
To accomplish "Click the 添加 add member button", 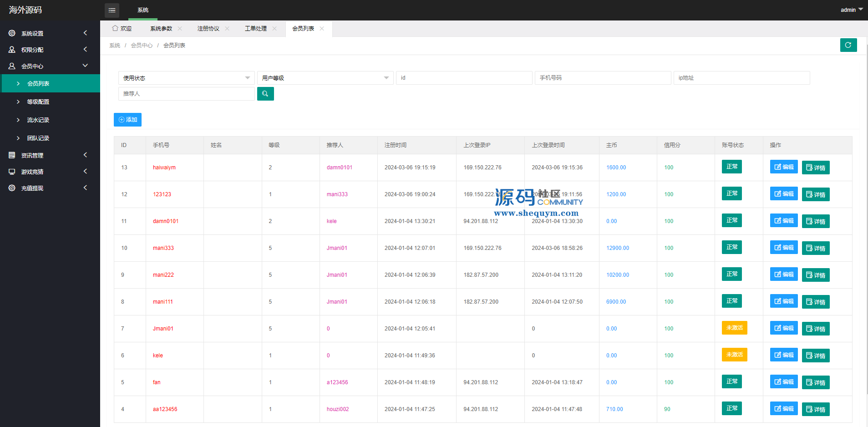I will coord(127,120).
